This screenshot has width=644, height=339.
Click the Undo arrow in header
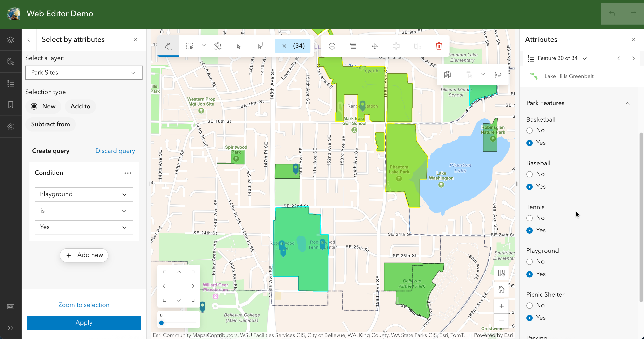coord(612,14)
